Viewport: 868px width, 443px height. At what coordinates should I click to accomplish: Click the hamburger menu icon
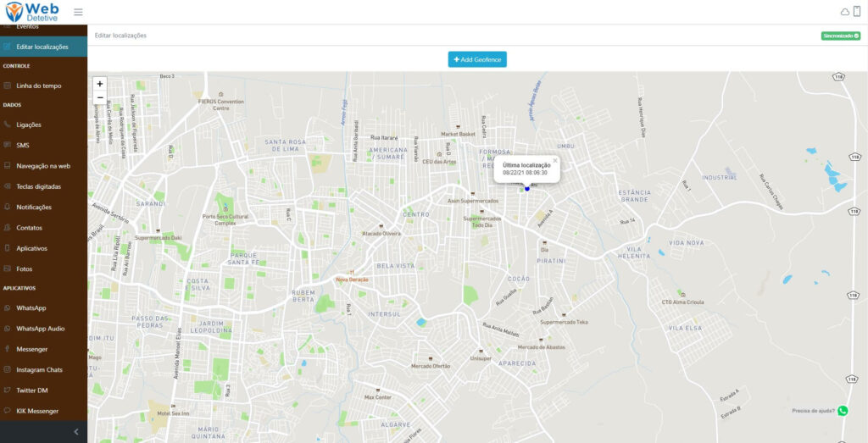pyautogui.click(x=78, y=12)
